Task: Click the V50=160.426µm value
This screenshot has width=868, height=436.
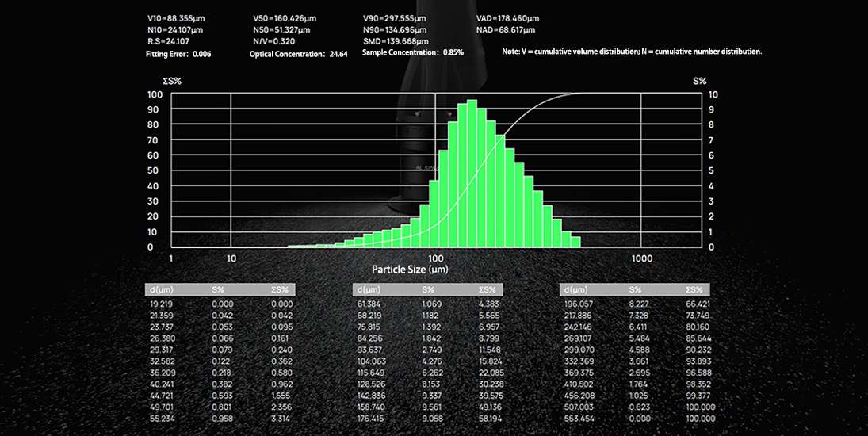Action: coord(285,19)
